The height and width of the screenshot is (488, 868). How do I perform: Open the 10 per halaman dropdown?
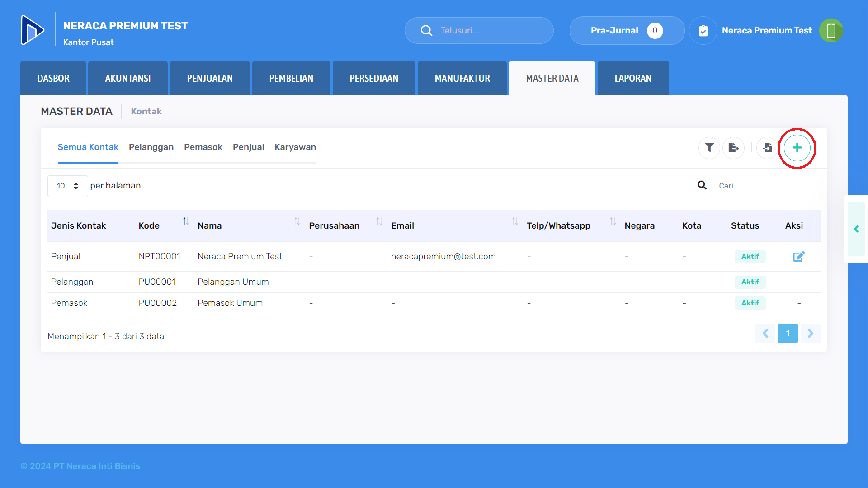point(67,186)
